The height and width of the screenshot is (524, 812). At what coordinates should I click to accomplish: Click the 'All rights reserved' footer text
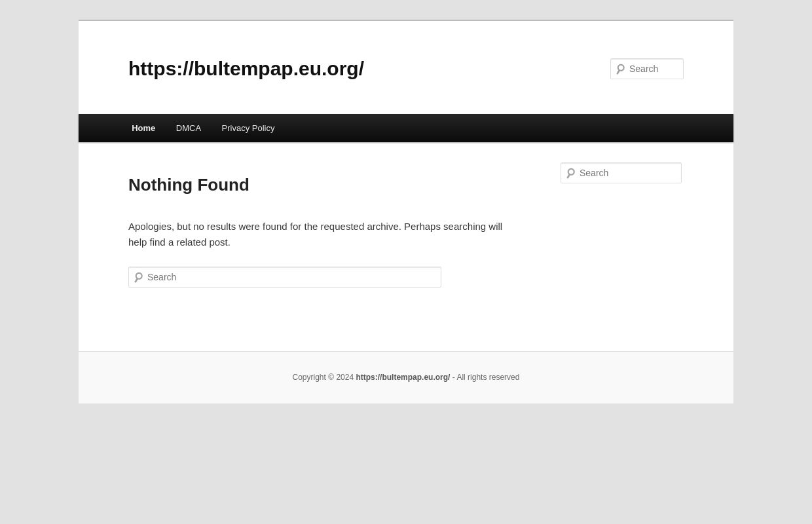click(488, 377)
